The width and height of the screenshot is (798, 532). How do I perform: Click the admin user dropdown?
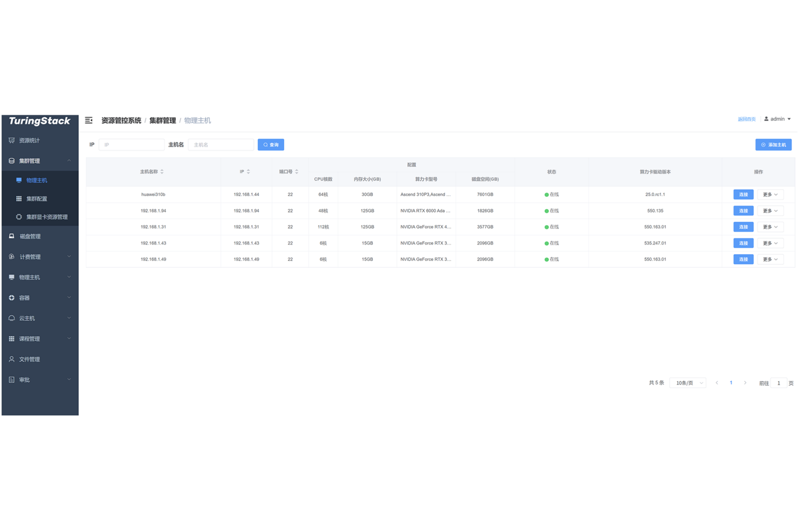777,119
